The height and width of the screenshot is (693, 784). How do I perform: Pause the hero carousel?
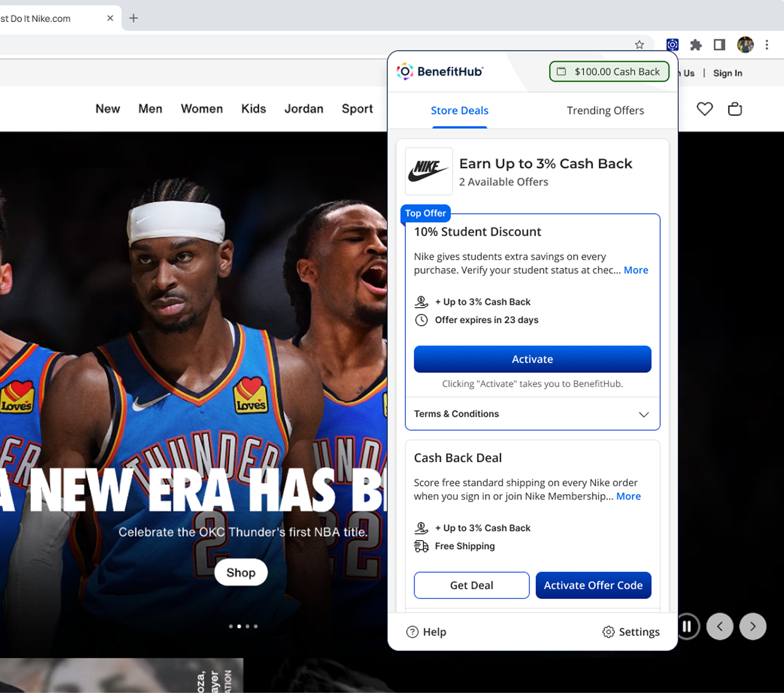687,626
